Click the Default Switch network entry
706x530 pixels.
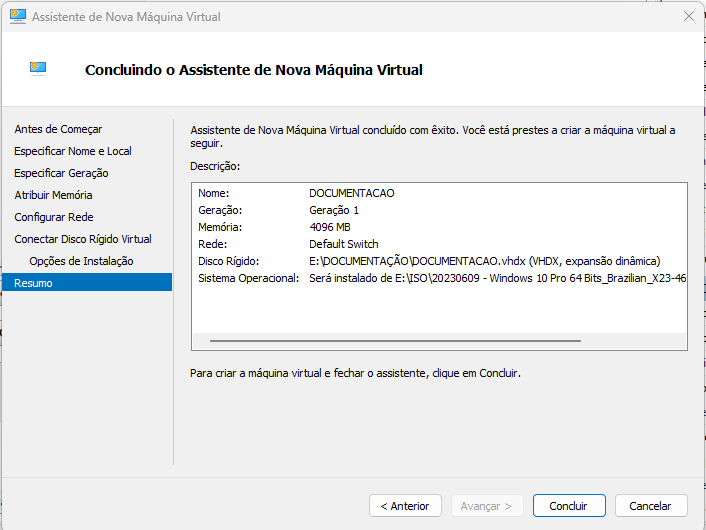click(344, 244)
